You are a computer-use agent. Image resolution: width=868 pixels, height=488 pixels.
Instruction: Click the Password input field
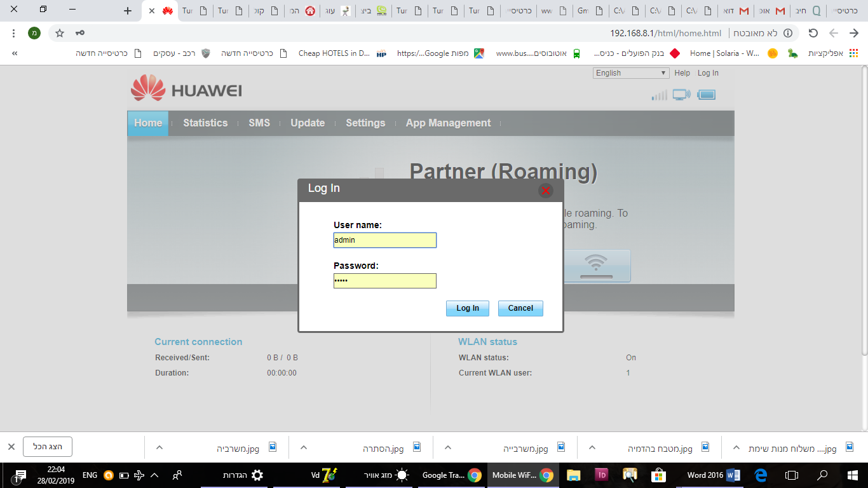point(384,281)
